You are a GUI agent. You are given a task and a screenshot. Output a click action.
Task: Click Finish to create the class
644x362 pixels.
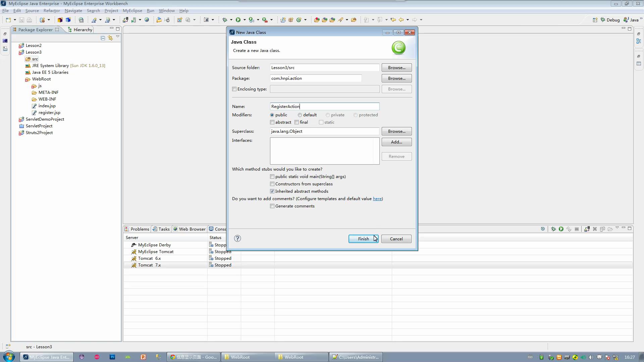coord(363,239)
